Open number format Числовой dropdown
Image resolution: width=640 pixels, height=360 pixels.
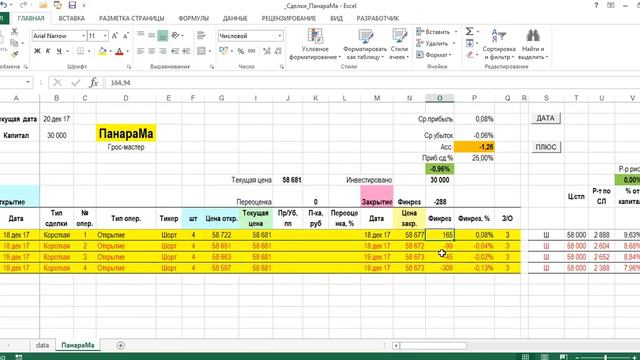pyautogui.click(x=280, y=36)
